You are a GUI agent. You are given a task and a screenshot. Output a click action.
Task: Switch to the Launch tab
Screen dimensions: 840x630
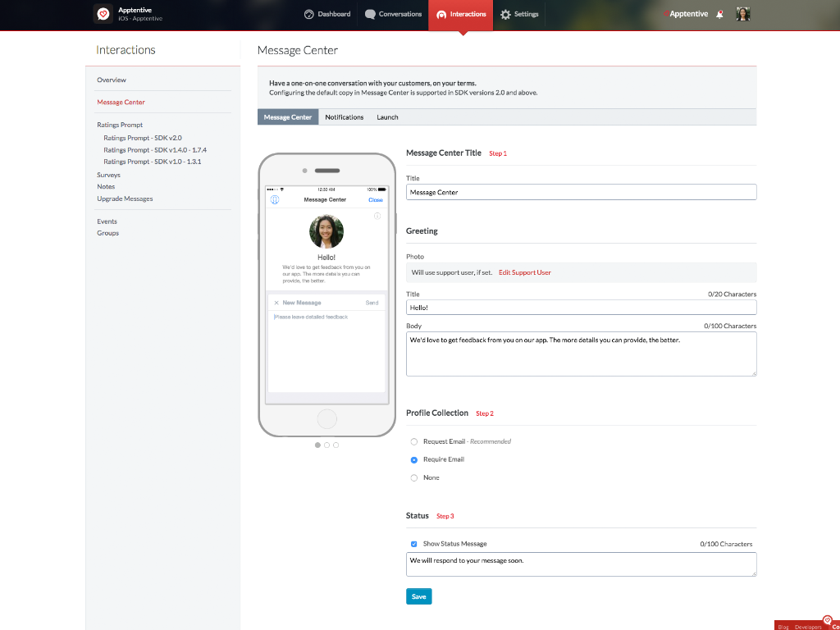click(387, 117)
